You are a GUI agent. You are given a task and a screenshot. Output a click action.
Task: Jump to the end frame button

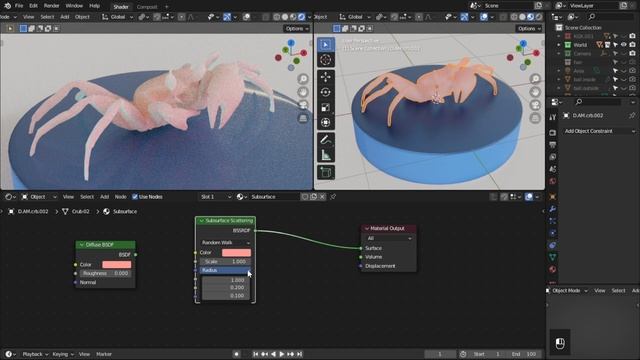[300, 354]
